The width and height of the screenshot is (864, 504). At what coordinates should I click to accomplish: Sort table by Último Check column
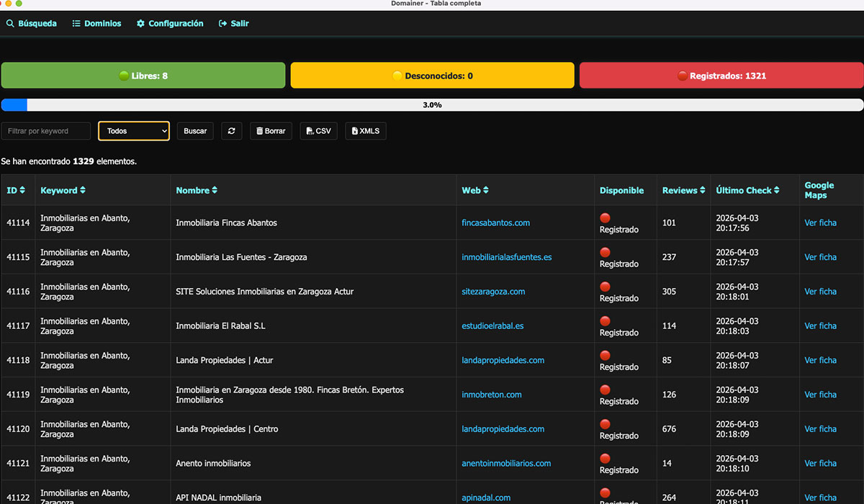[x=749, y=190]
